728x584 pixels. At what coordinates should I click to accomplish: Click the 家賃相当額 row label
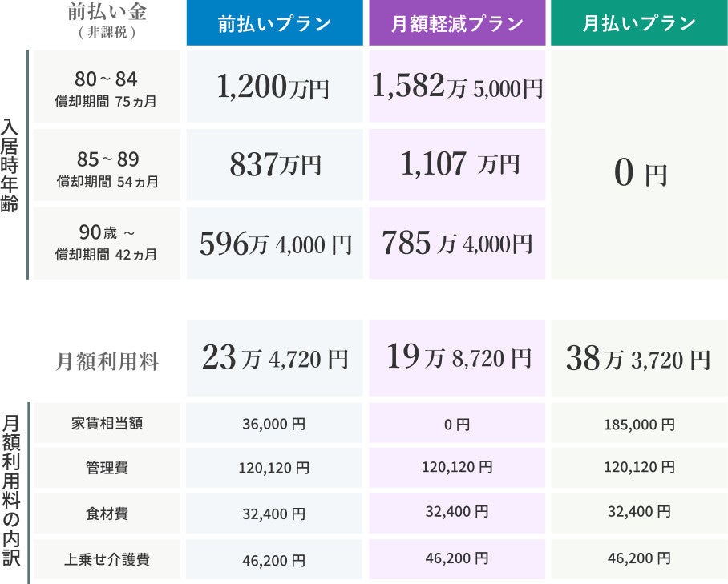point(107,424)
